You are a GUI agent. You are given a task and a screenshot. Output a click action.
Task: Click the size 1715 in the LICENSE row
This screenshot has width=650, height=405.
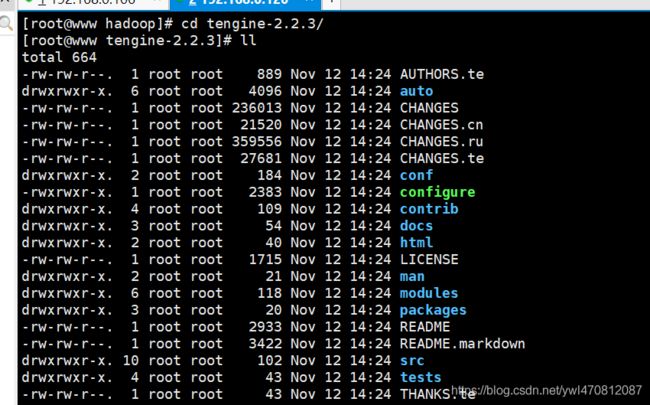[265, 259]
